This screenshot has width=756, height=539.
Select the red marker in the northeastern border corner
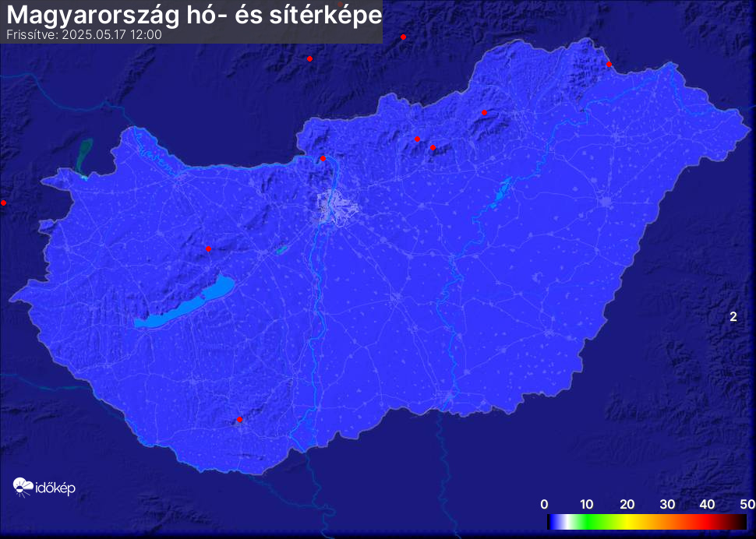coord(609,65)
